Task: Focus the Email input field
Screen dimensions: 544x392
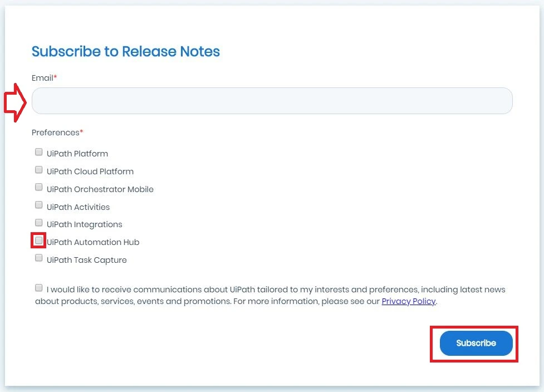Action: [x=272, y=101]
